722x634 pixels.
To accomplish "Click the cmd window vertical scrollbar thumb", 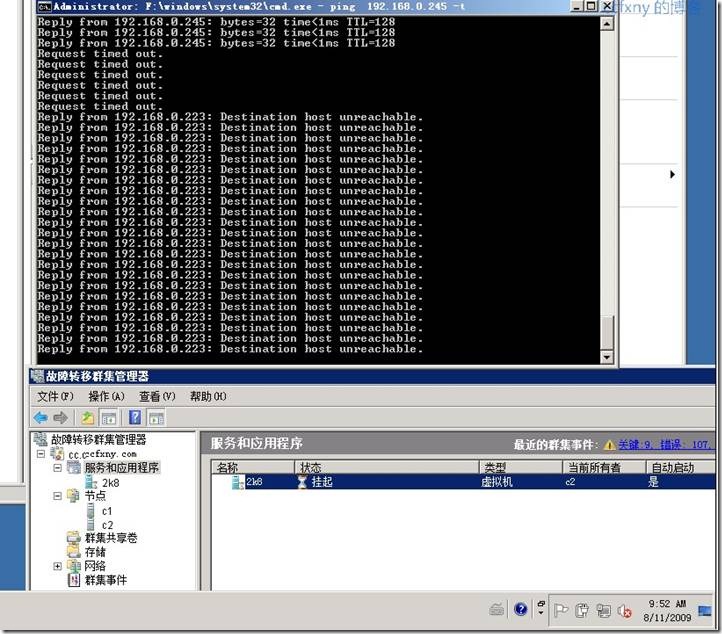I will point(607,333).
